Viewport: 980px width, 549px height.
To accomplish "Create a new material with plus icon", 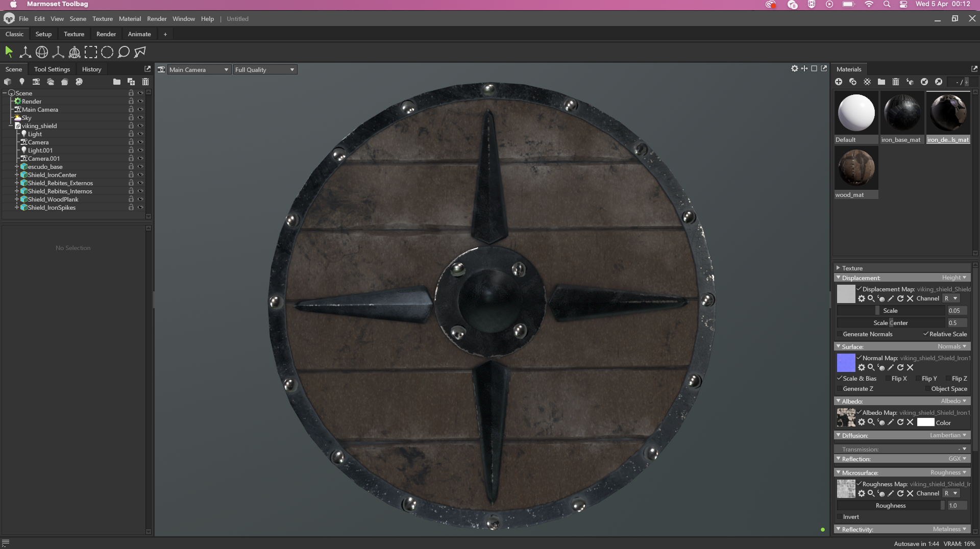I will point(839,82).
